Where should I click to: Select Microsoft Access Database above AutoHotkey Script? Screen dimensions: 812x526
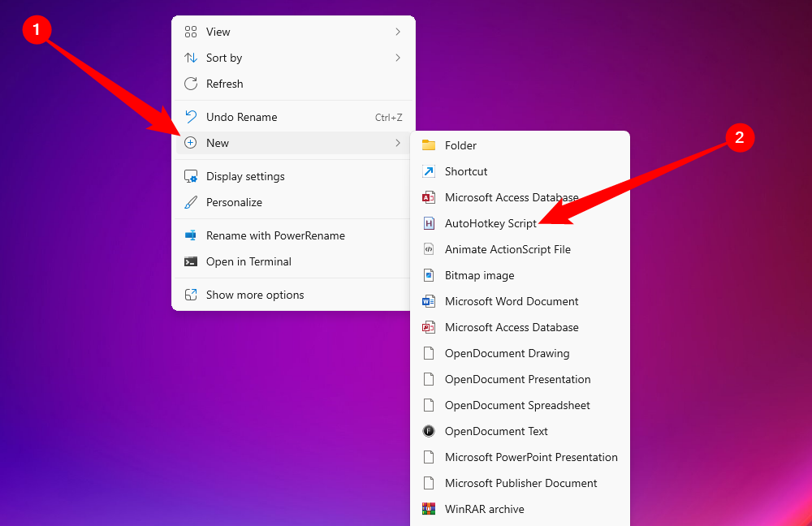pos(520,197)
